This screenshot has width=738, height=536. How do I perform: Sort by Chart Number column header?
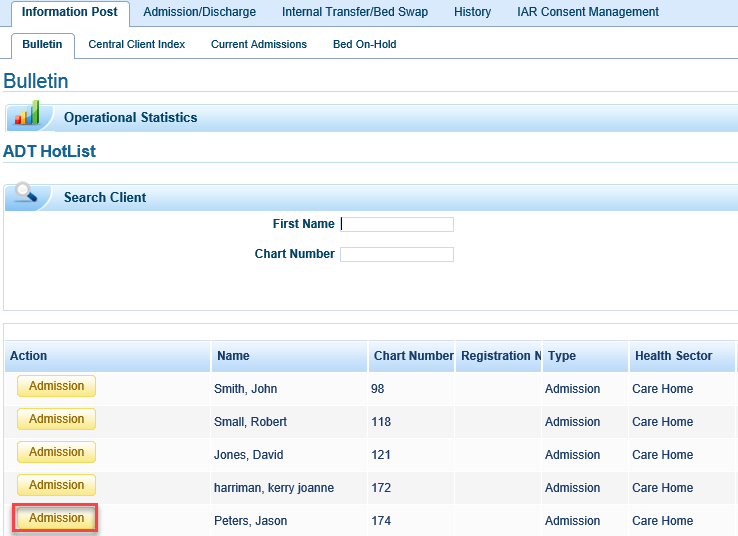point(413,356)
